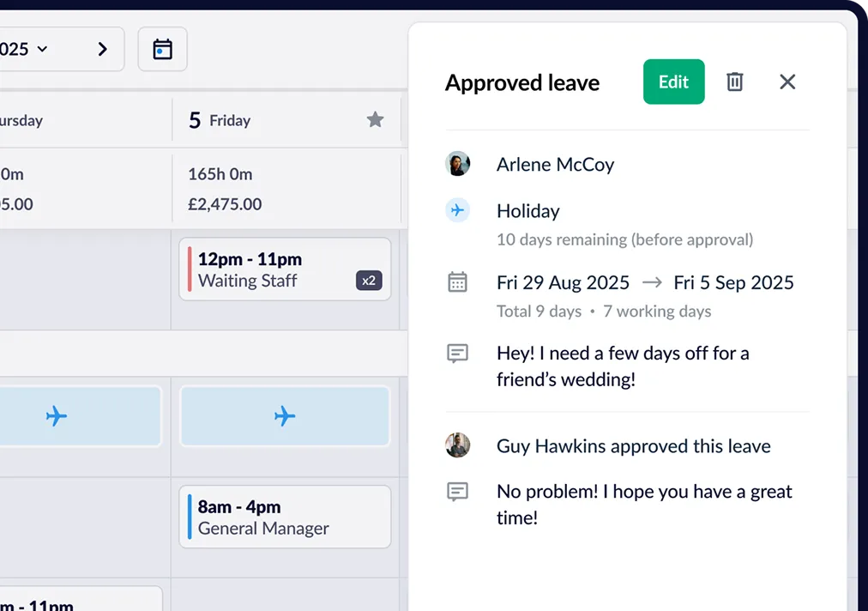Click the calendar icon beside the leave dates

coord(457,281)
